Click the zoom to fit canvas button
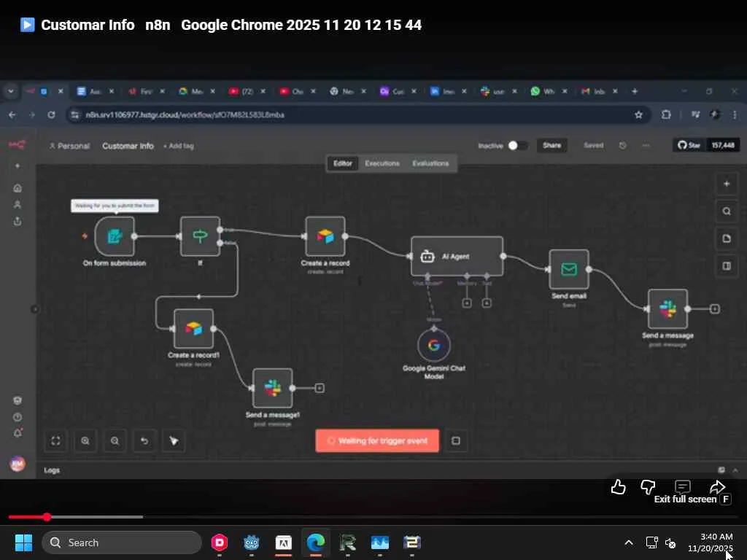 (x=55, y=441)
